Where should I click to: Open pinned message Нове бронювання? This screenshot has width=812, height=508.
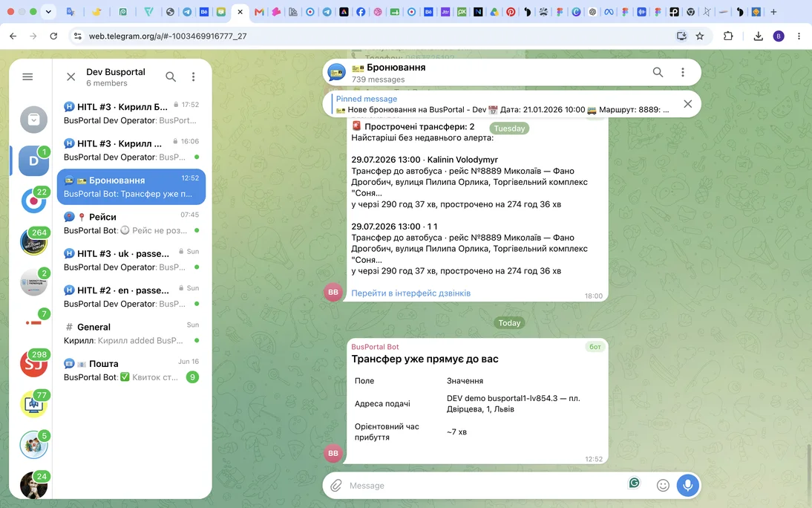coord(502,104)
